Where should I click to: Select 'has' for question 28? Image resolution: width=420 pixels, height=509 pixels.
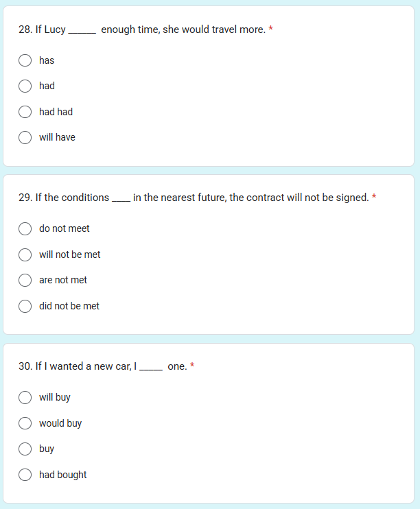point(25,60)
